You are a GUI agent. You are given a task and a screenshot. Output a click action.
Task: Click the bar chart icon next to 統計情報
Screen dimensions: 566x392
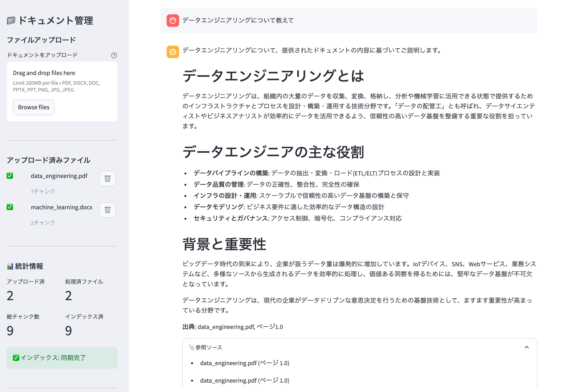pos(10,266)
